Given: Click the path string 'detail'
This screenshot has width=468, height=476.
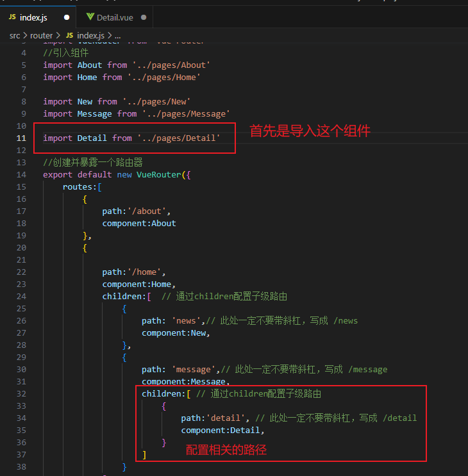Looking at the screenshot, I should point(225,418).
